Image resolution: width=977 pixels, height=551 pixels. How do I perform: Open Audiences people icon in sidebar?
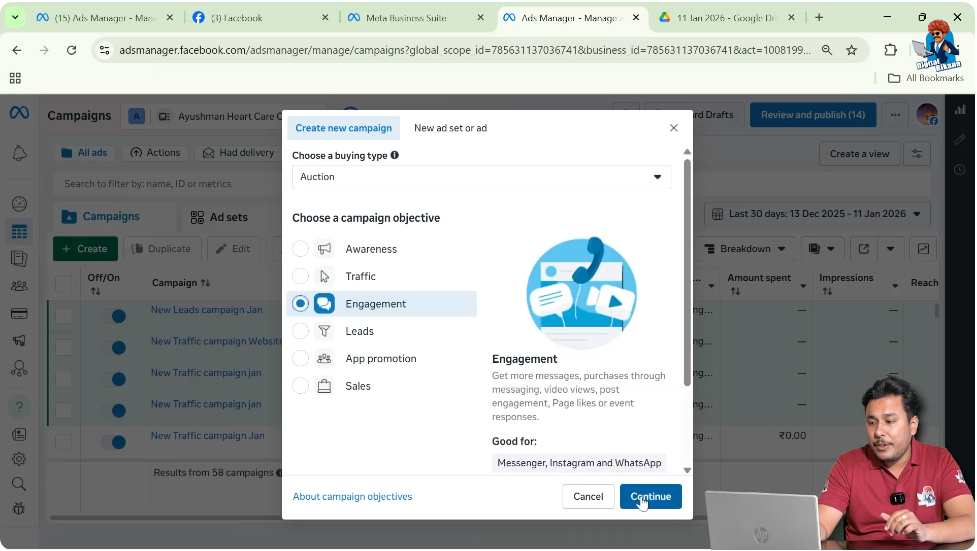pyautogui.click(x=19, y=286)
